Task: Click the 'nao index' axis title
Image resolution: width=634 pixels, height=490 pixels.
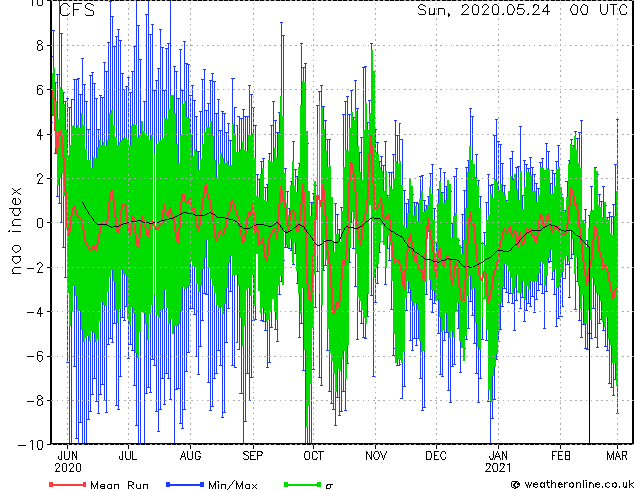Action: tap(15, 231)
